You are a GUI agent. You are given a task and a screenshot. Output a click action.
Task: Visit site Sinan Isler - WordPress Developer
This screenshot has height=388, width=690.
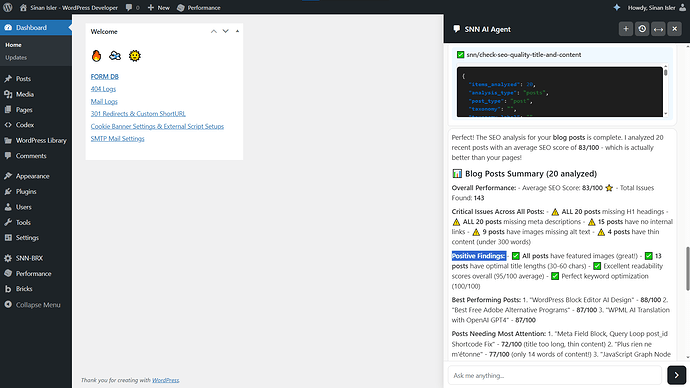click(x=69, y=7)
